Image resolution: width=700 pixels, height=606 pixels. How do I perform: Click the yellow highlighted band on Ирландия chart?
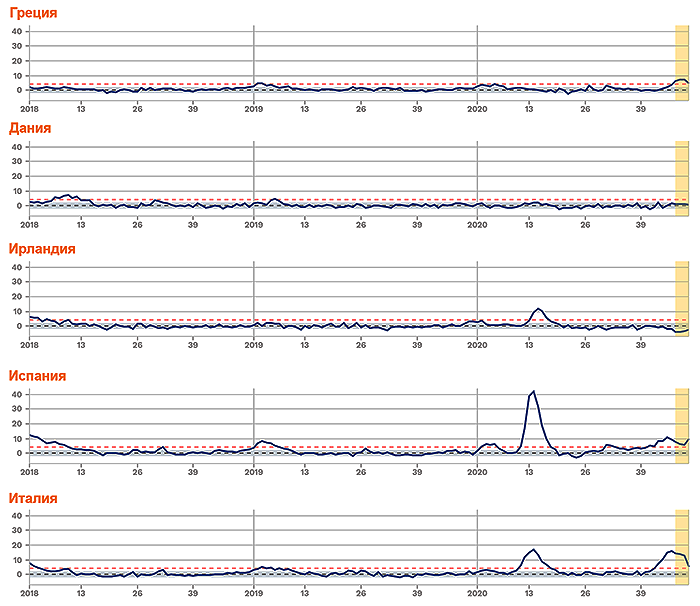click(682, 298)
